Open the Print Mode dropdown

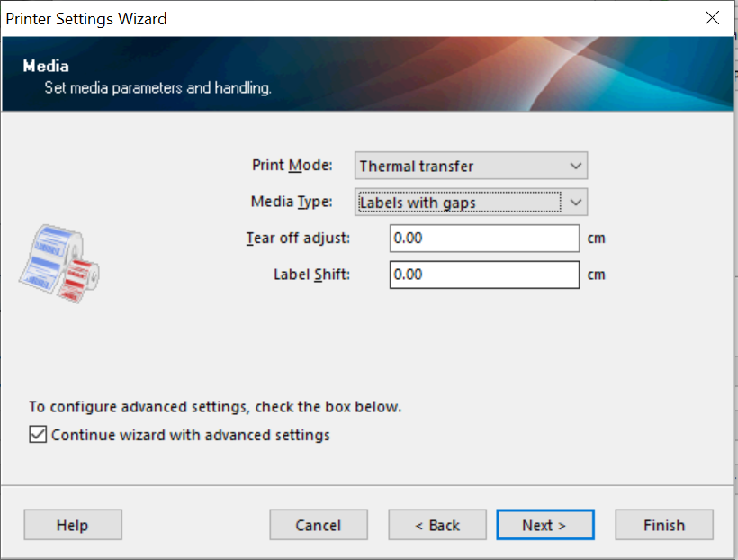pos(470,166)
